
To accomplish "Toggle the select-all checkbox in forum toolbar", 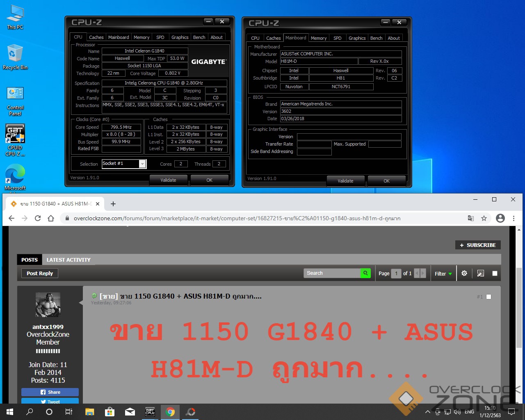I will coord(495,273).
